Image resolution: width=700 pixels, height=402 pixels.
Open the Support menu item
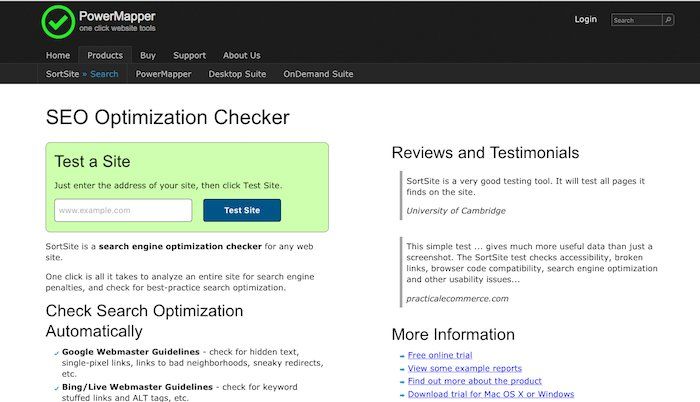point(189,55)
